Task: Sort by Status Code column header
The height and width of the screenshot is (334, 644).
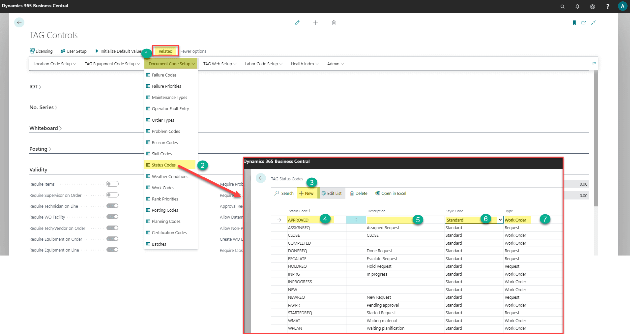Action: click(x=299, y=211)
